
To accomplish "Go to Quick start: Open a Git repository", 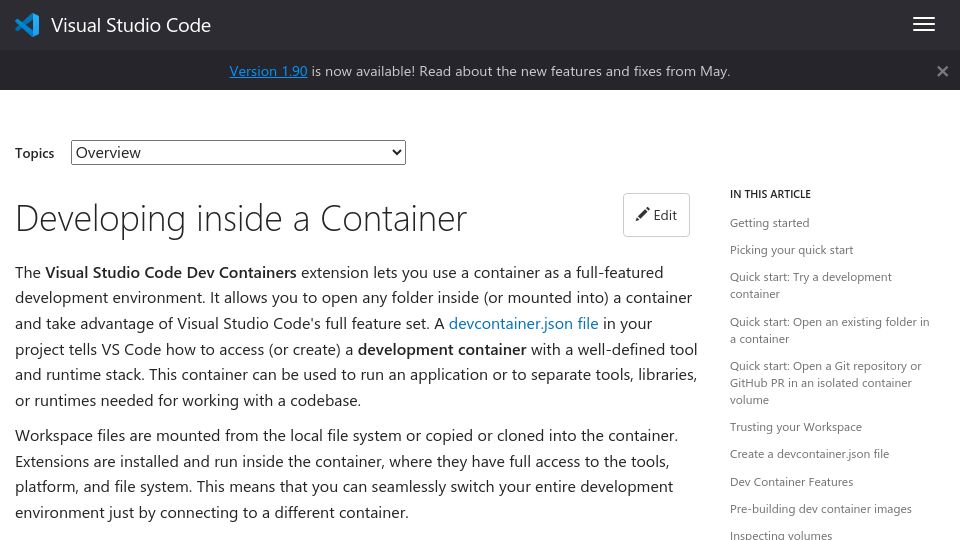I will pyautogui.click(x=825, y=383).
